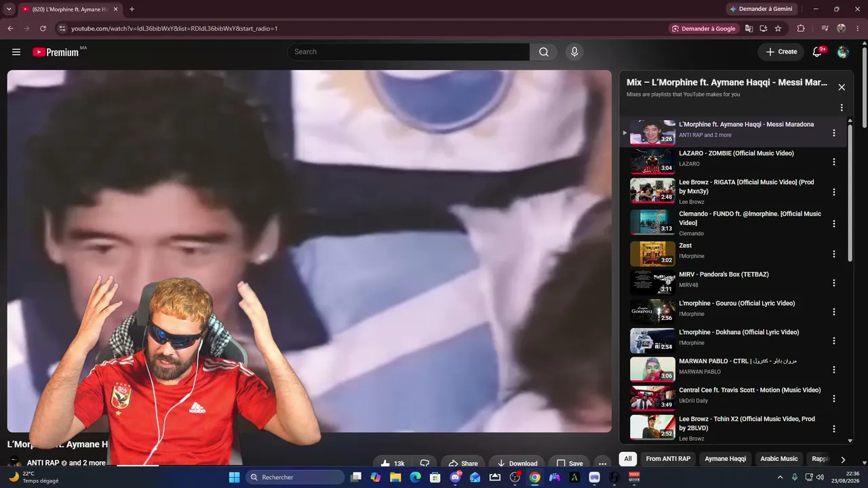
Task: Open Mix playlist options menu
Action: (842, 108)
